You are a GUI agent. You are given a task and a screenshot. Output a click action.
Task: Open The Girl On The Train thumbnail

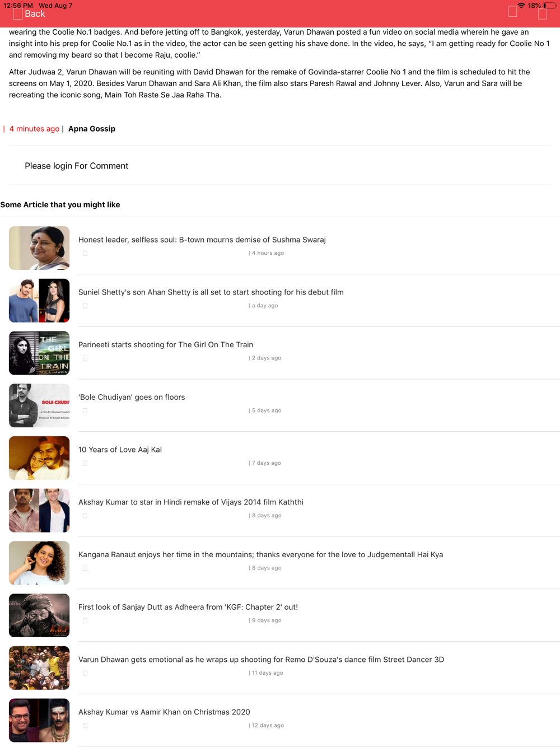(39, 353)
